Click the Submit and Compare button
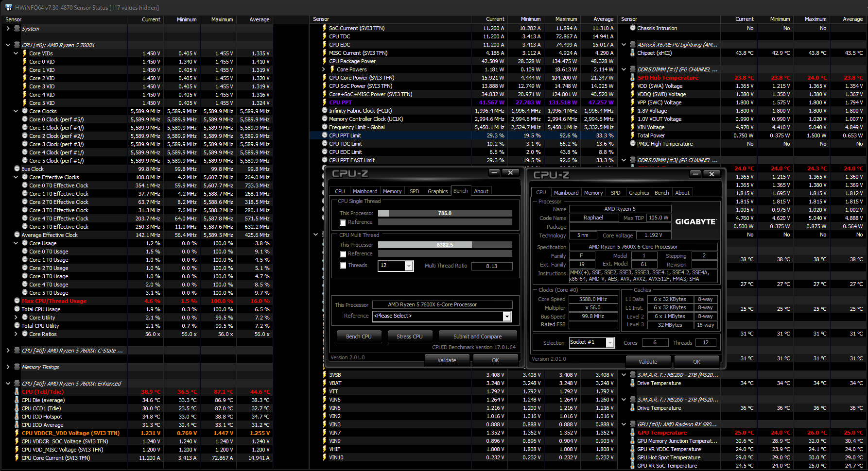 478,336
